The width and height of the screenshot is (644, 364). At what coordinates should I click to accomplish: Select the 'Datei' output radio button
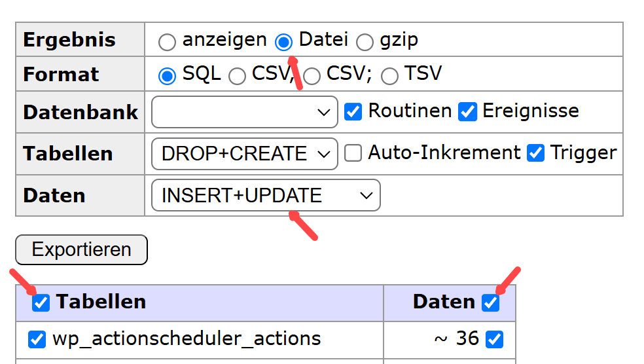(284, 42)
